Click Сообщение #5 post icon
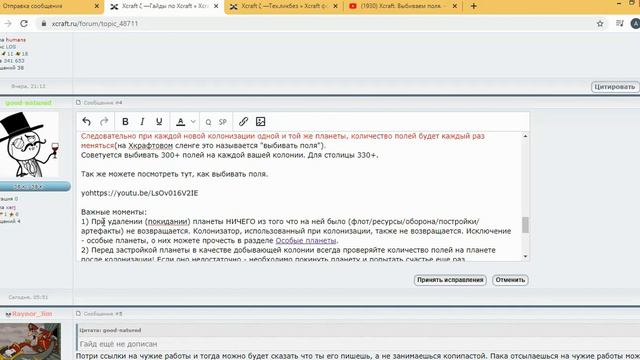This screenshot has width=640, height=360. tap(78, 313)
